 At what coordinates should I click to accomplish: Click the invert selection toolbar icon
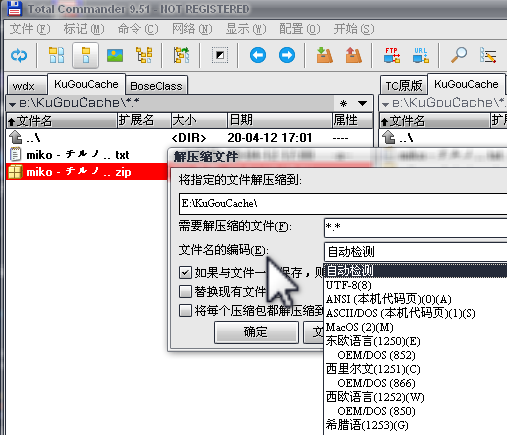[x=220, y=55]
